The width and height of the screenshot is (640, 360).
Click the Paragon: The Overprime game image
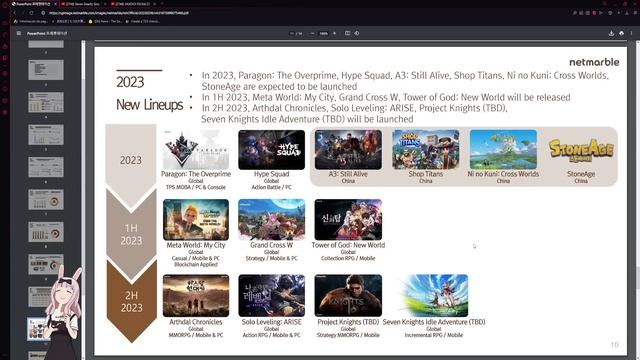pos(196,149)
